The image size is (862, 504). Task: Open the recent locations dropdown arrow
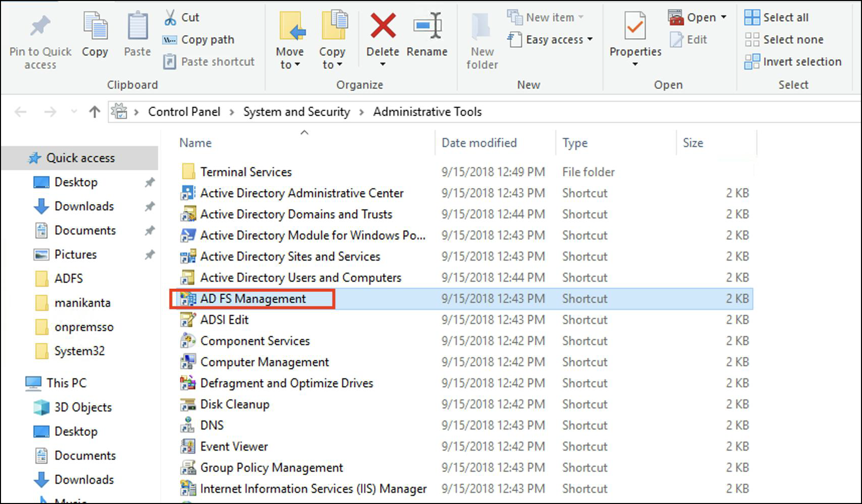click(74, 112)
